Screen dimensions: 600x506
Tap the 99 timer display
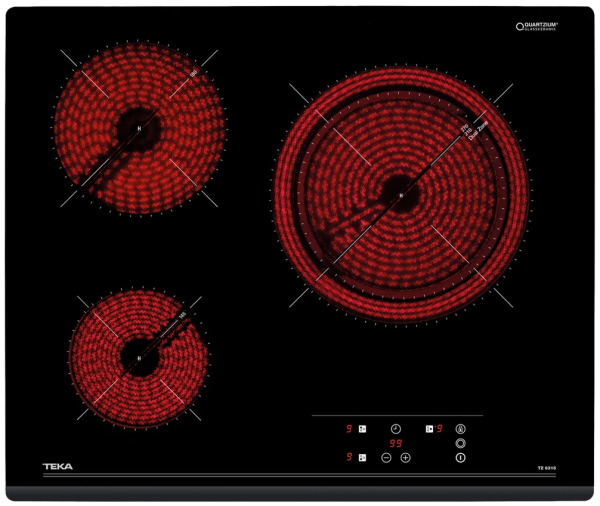point(395,442)
